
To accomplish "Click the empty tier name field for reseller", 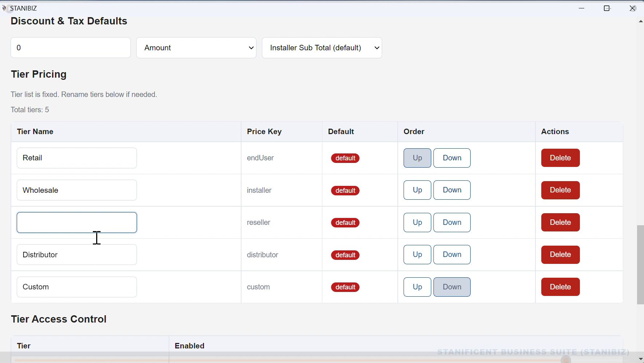I will coord(76,222).
